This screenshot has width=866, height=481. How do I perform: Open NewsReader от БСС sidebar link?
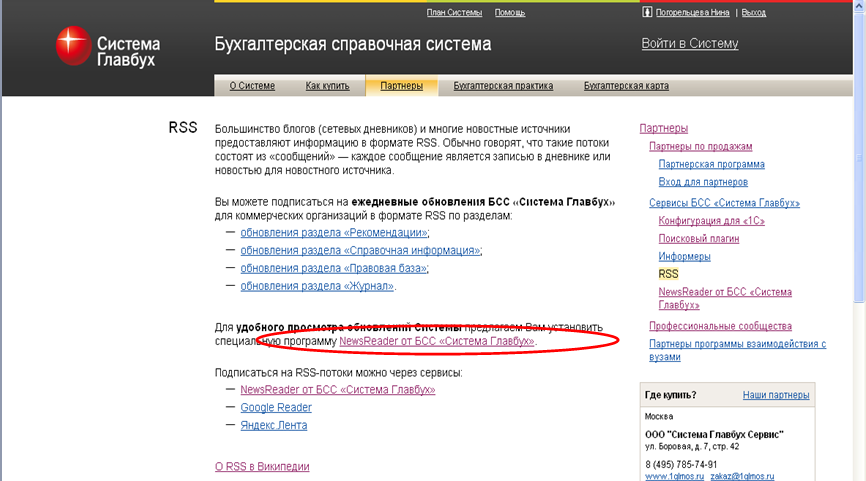tap(725, 298)
